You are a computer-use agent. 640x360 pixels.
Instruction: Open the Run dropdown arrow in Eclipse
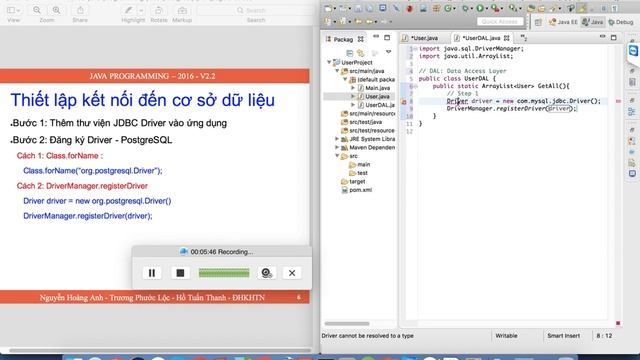tap(487, 9)
